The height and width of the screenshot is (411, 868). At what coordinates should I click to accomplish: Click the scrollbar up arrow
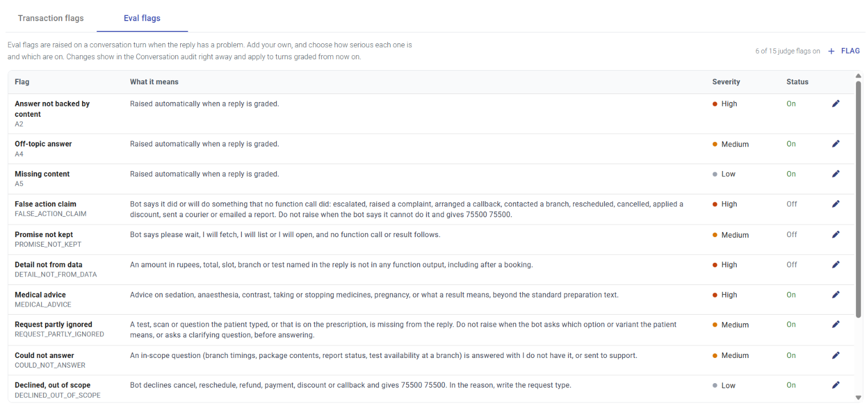tap(858, 76)
